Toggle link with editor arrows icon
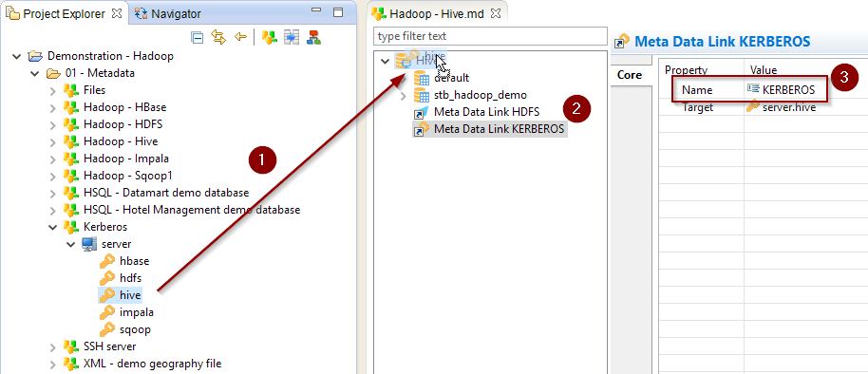Viewport: 868px width, 374px height. 218,38
